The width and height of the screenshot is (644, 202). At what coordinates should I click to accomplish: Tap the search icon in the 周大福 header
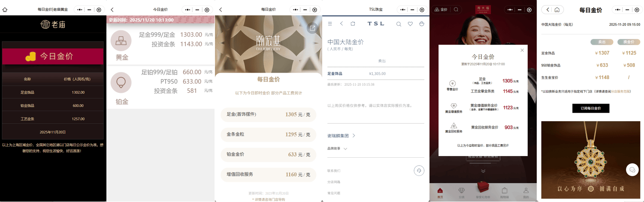point(456,9)
